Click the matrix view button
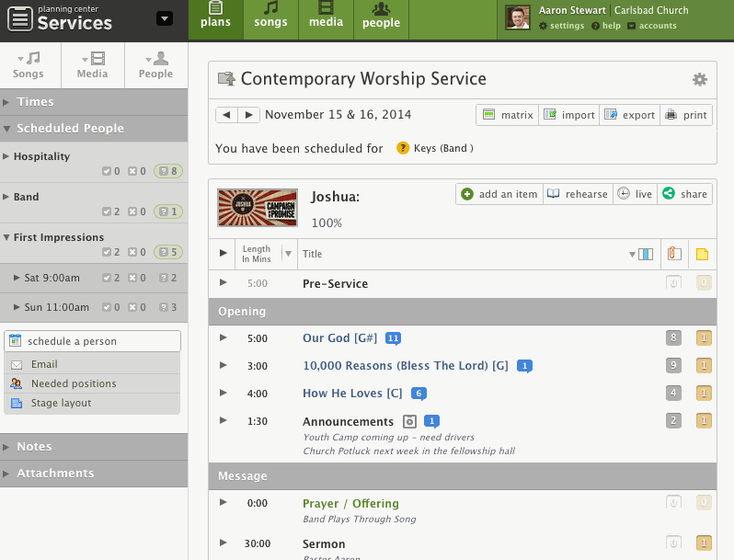This screenshot has width=734, height=560. click(506, 115)
